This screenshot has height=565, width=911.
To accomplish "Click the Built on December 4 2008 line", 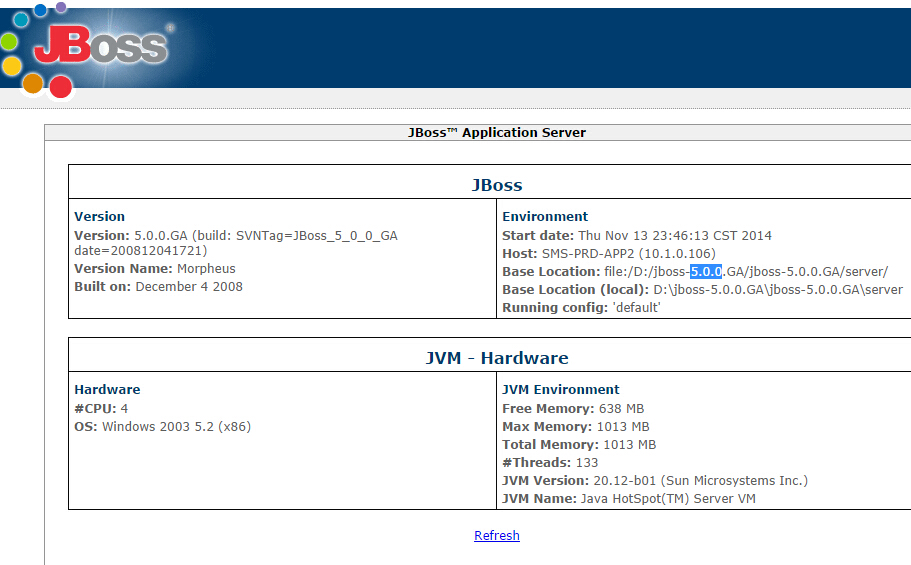I will click(x=159, y=287).
